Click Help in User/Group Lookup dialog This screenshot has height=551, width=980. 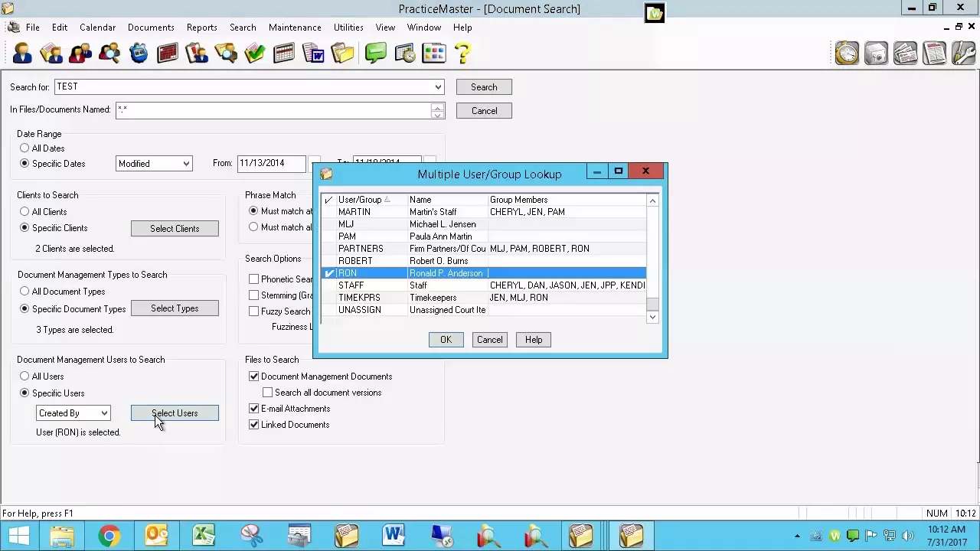pos(534,340)
